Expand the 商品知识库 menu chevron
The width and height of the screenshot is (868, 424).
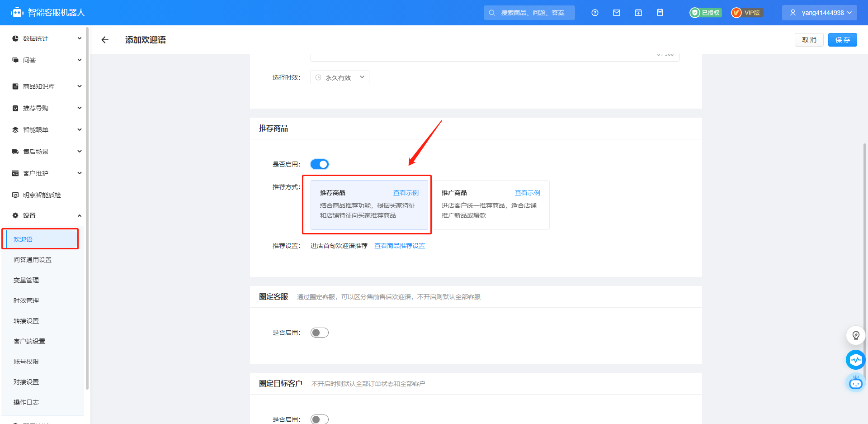(80, 86)
